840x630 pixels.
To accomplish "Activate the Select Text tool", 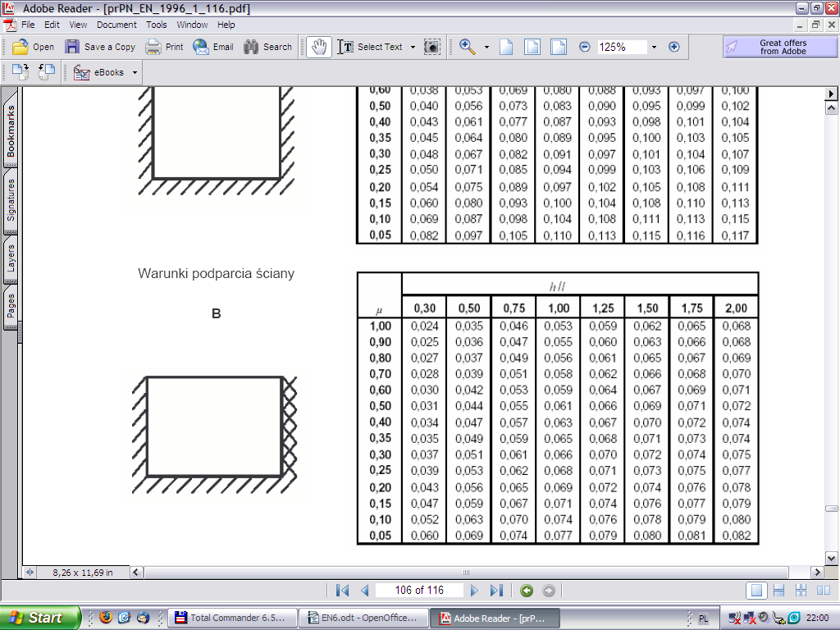I will point(370,47).
